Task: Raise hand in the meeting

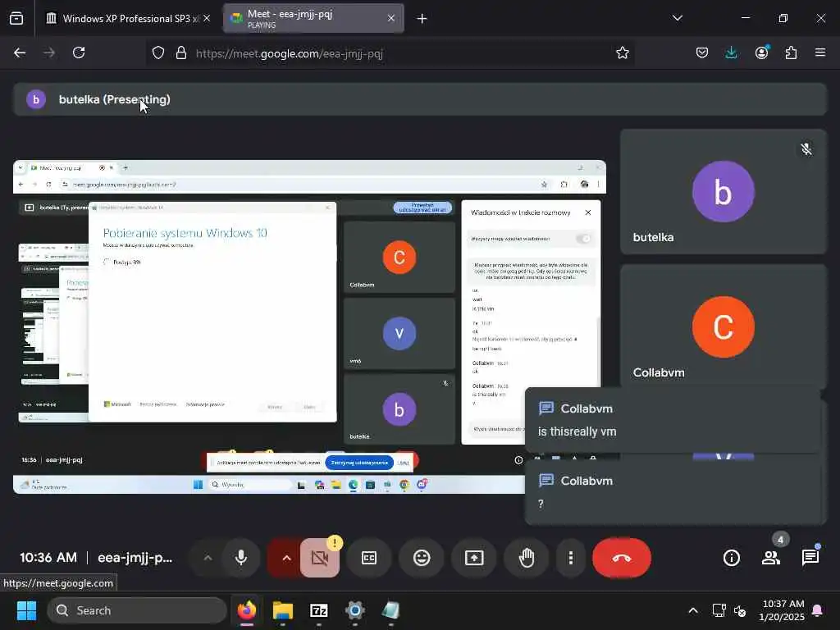Action: click(x=527, y=558)
